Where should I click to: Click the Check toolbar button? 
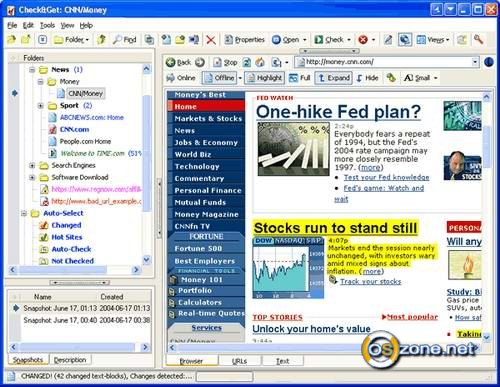click(329, 40)
